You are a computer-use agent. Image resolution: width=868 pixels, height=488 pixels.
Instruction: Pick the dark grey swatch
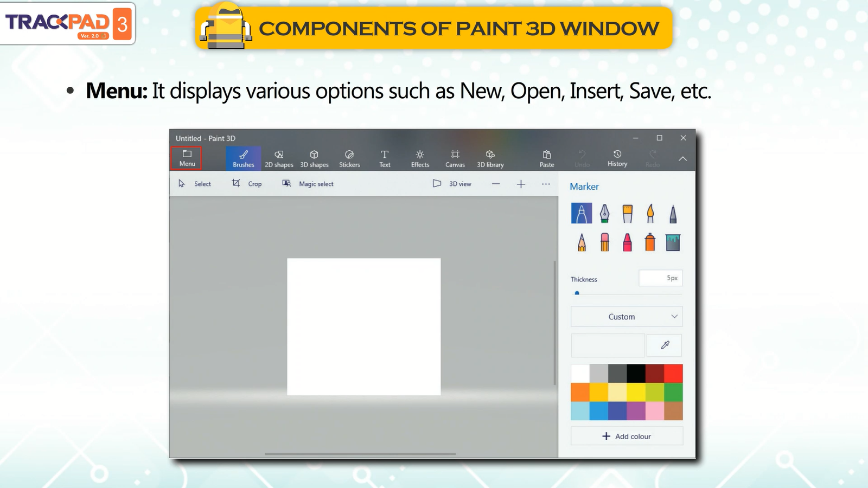617,374
